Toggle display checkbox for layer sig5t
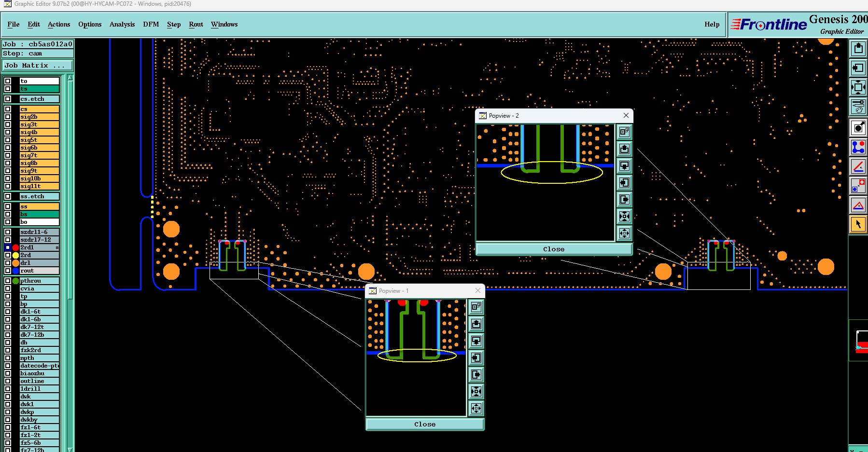This screenshot has height=452, width=868. point(8,140)
